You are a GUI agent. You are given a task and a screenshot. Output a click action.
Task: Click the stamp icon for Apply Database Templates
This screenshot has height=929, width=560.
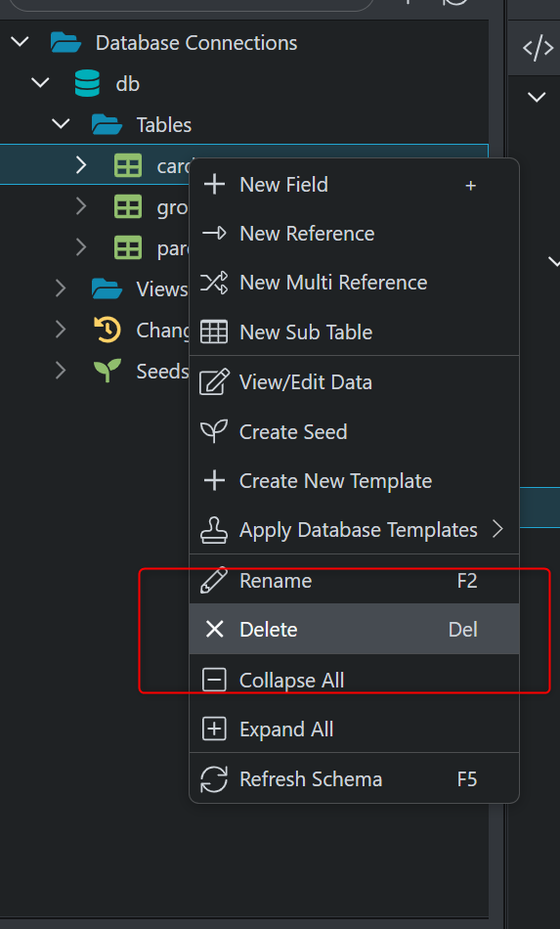pyautogui.click(x=214, y=530)
